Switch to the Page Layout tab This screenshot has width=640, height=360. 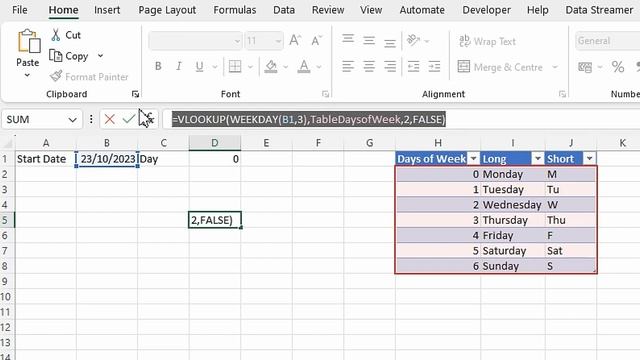[167, 10]
